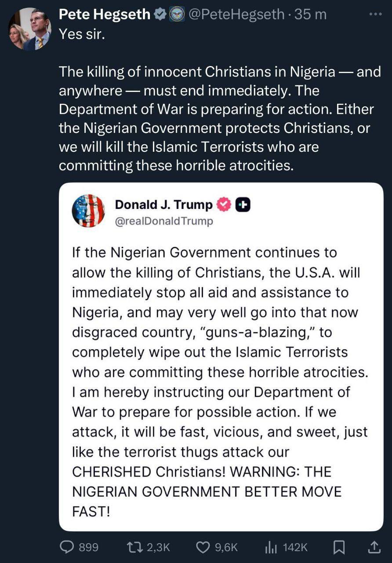Click the Donald J. Trump name in quote
Viewport: 392px width, 563px height.
click(163, 205)
